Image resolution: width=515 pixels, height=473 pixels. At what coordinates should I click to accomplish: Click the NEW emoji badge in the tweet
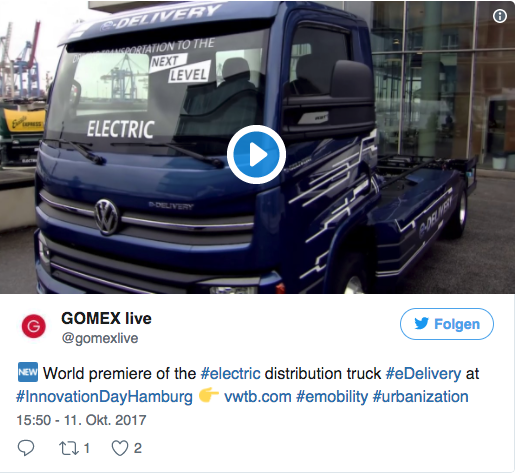click(x=28, y=372)
